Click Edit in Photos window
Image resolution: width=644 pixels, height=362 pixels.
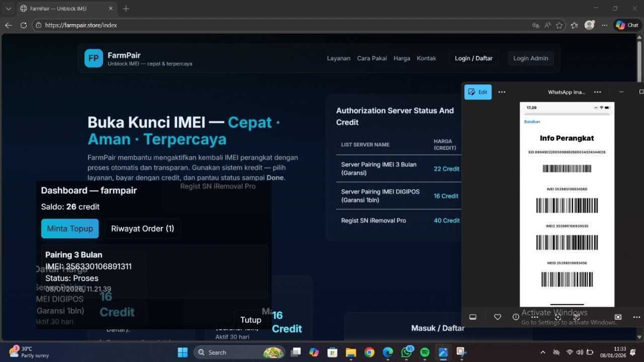click(x=478, y=92)
